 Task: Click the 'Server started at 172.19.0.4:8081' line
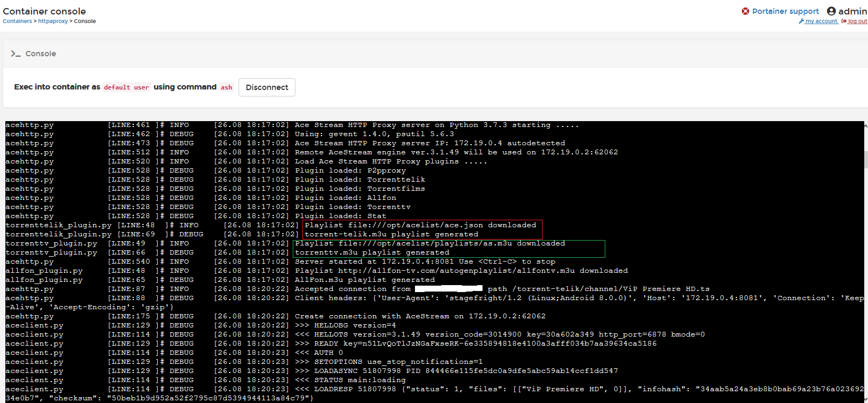[x=425, y=262]
